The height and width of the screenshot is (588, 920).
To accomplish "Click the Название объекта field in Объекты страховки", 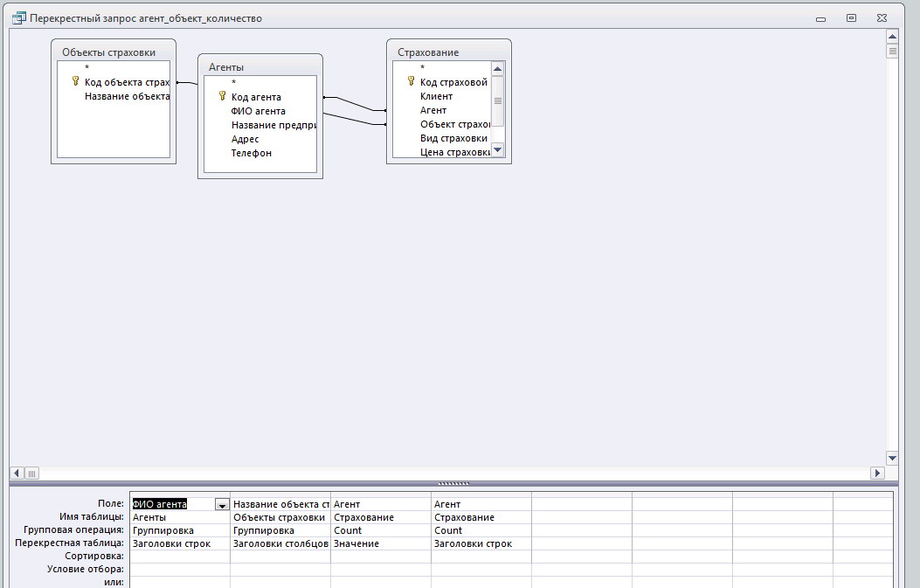I will 127,96.
